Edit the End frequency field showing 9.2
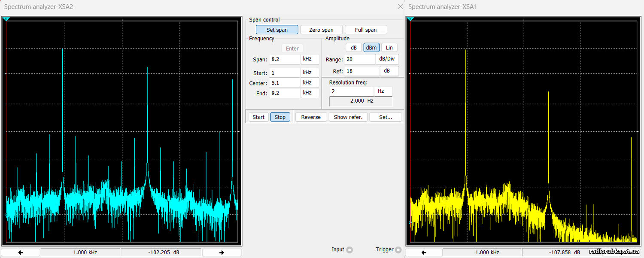This screenshot has height=258, width=644. [285, 93]
